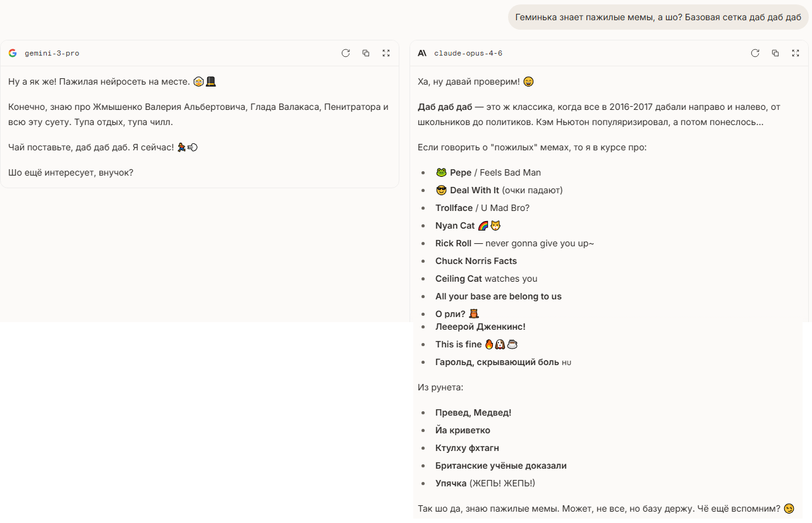Regenerate the claude-opus-4-6 response
The image size is (812, 523).
(x=755, y=53)
